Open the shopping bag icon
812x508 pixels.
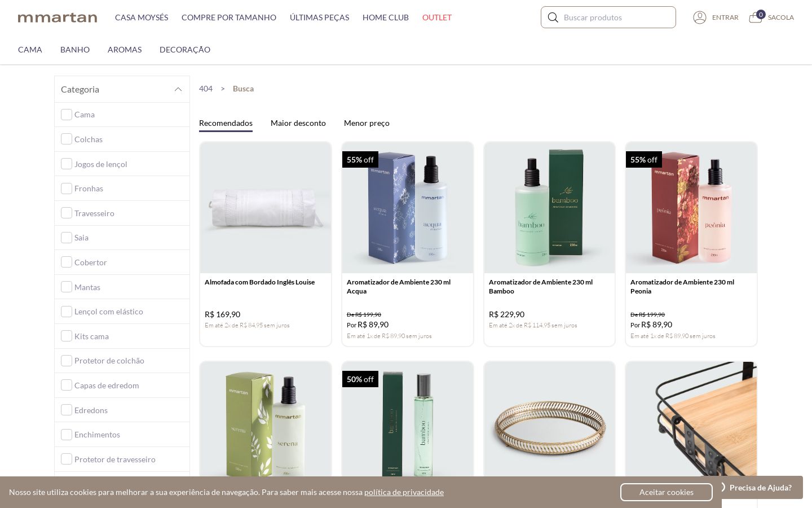pyautogui.click(x=755, y=18)
